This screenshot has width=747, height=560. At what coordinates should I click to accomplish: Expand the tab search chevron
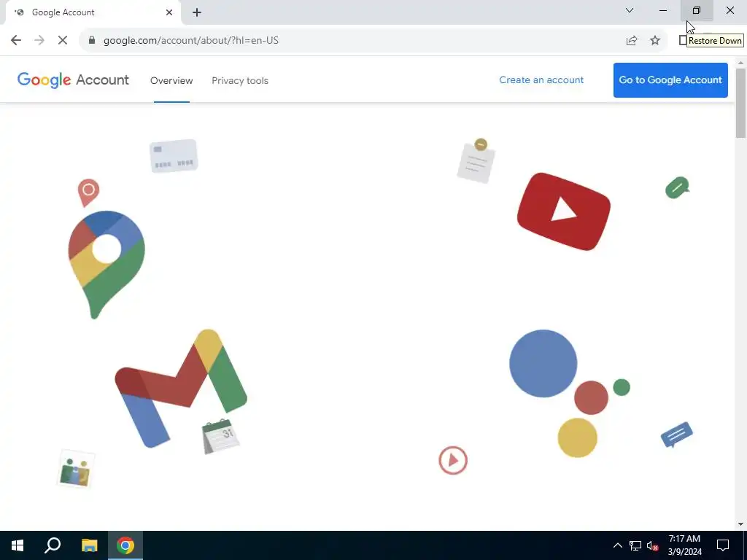[630, 10]
